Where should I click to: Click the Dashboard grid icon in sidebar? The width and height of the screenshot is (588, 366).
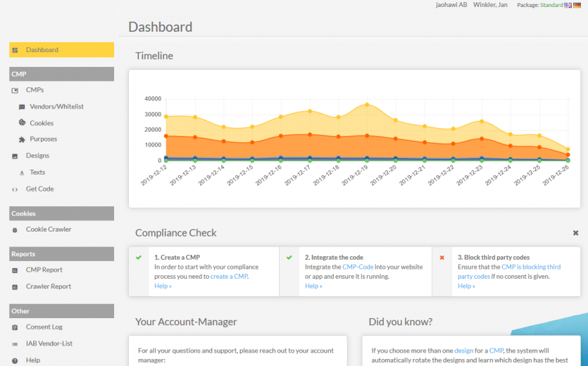coord(15,50)
